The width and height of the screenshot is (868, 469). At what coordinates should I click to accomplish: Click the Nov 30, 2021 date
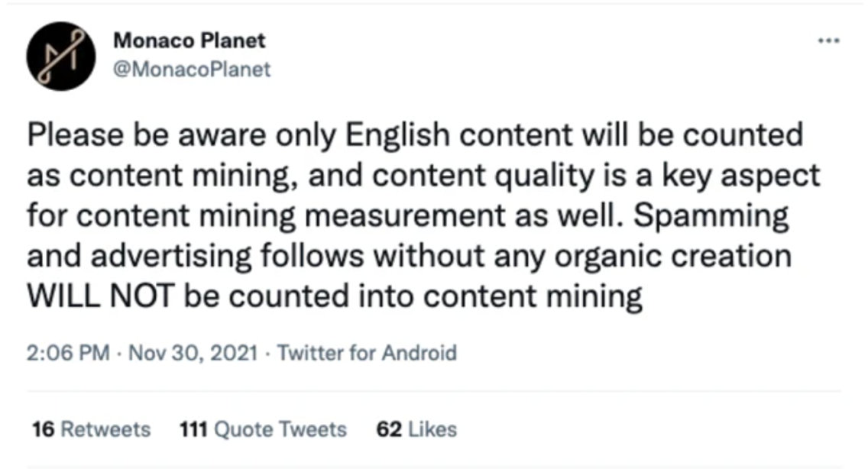pos(193,353)
